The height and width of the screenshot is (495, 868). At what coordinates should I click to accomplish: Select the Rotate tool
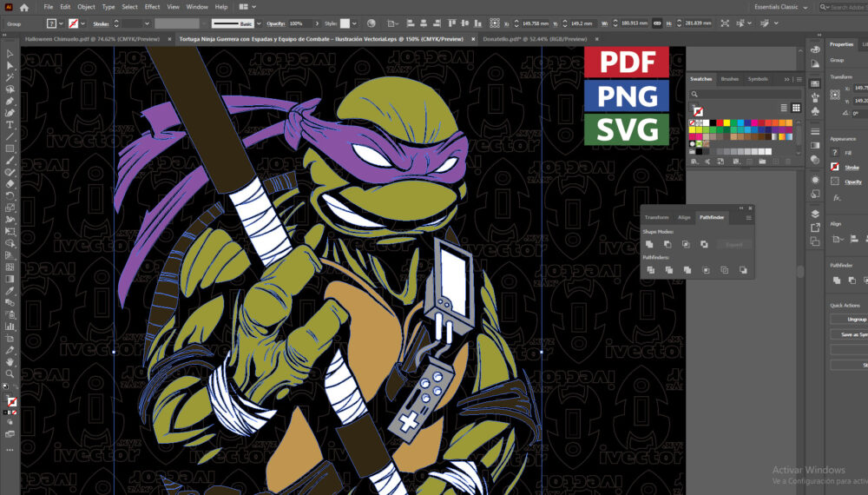click(x=10, y=196)
